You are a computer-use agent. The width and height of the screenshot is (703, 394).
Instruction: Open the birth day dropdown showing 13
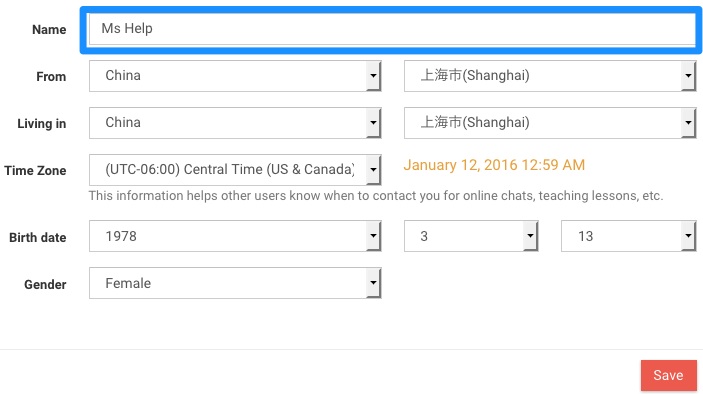(629, 236)
